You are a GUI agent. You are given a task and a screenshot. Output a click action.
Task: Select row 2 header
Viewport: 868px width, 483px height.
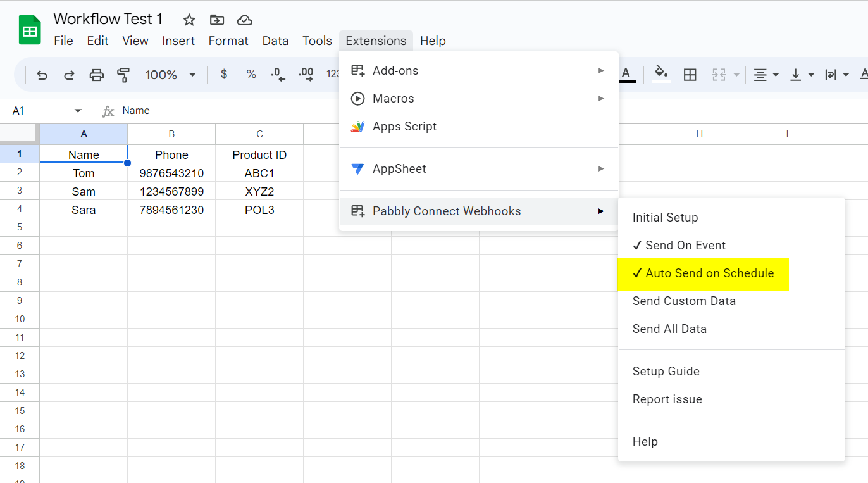20,172
